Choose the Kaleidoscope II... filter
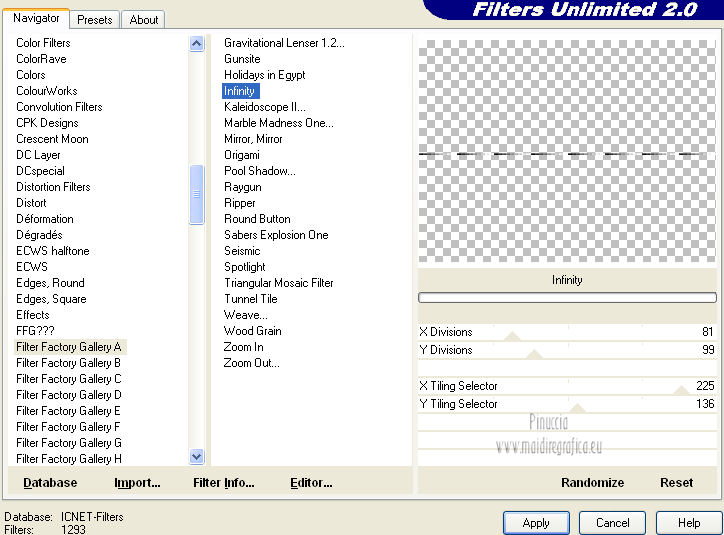The height and width of the screenshot is (535, 724). 265,107
